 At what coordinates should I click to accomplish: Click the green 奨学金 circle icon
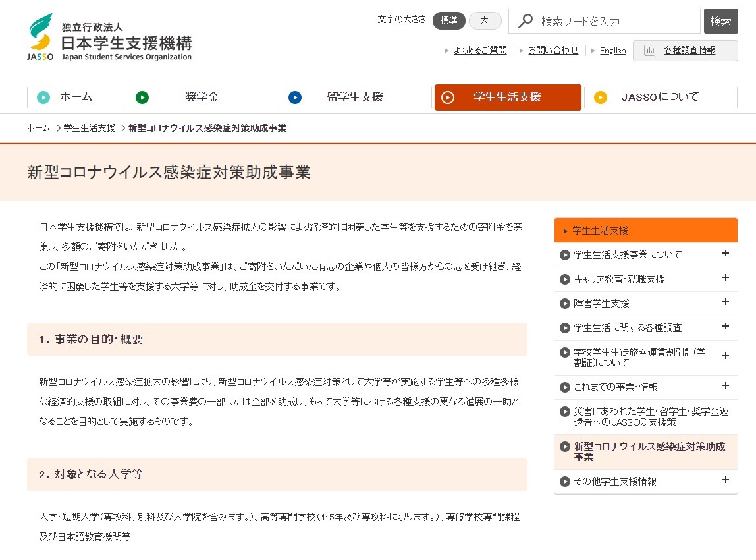[142, 97]
